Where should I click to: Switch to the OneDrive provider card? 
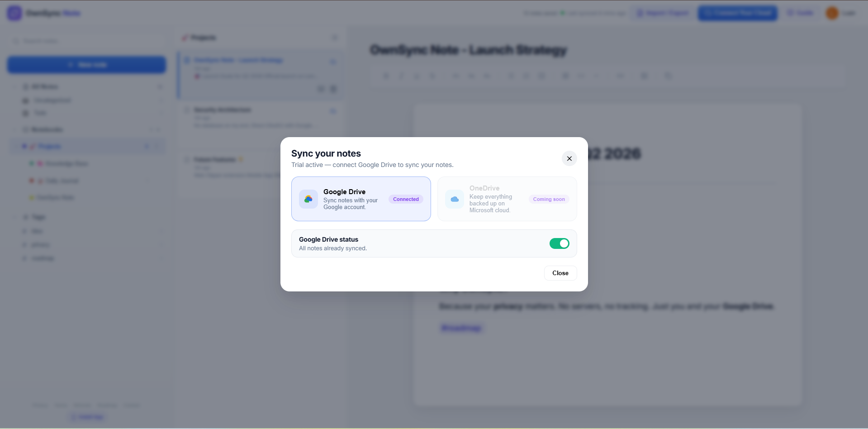507,199
